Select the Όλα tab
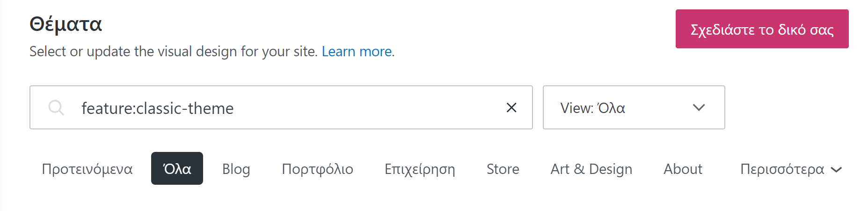This screenshot has height=211, width=868. (177, 169)
